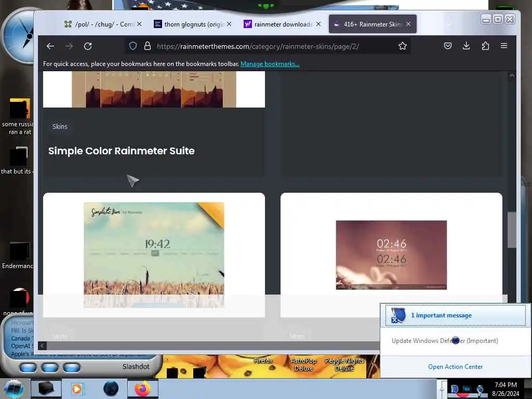
Task: Save page to Pocket
Action: 448,46
